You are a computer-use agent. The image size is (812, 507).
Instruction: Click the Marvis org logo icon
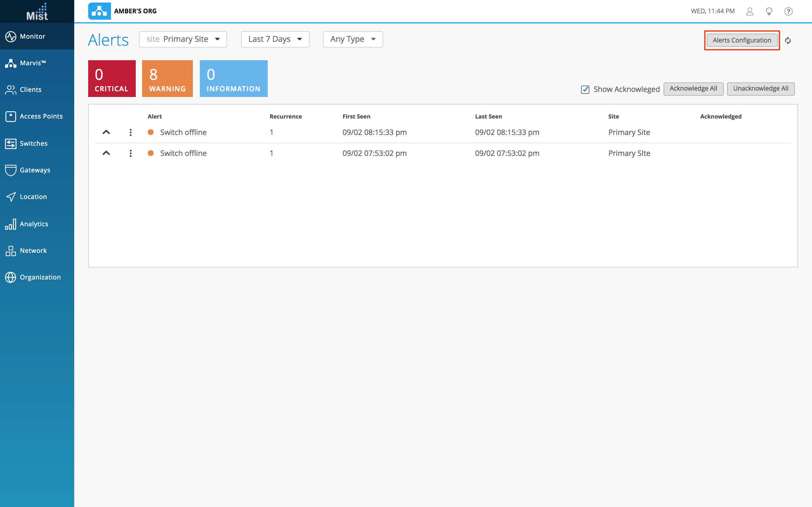pyautogui.click(x=99, y=11)
